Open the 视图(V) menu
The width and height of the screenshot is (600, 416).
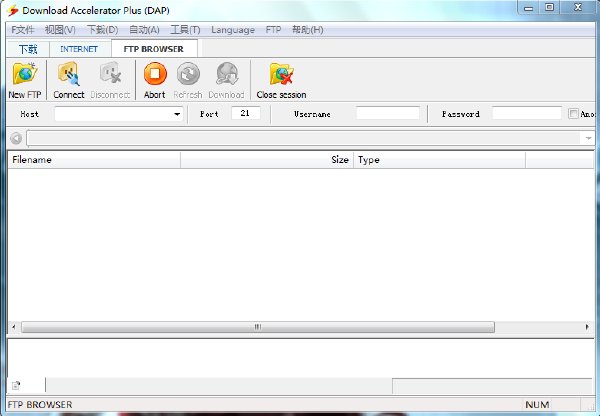pos(60,30)
